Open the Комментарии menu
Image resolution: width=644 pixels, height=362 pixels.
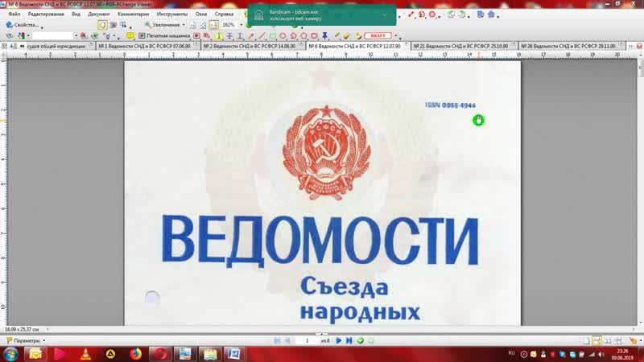click(x=133, y=14)
